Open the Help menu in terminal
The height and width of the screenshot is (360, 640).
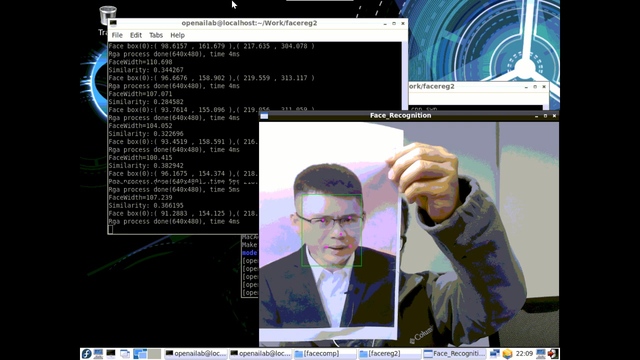tap(177, 35)
